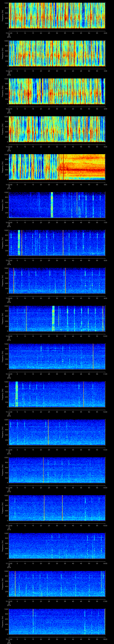Viewport: 114px width, 644px height.
Task: Open the 15:10:00 spectrogram panel
Action: pos(57,356)
